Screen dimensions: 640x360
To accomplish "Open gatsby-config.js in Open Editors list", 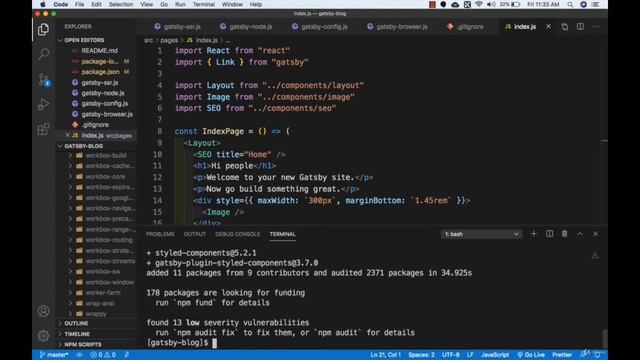I will pos(104,104).
